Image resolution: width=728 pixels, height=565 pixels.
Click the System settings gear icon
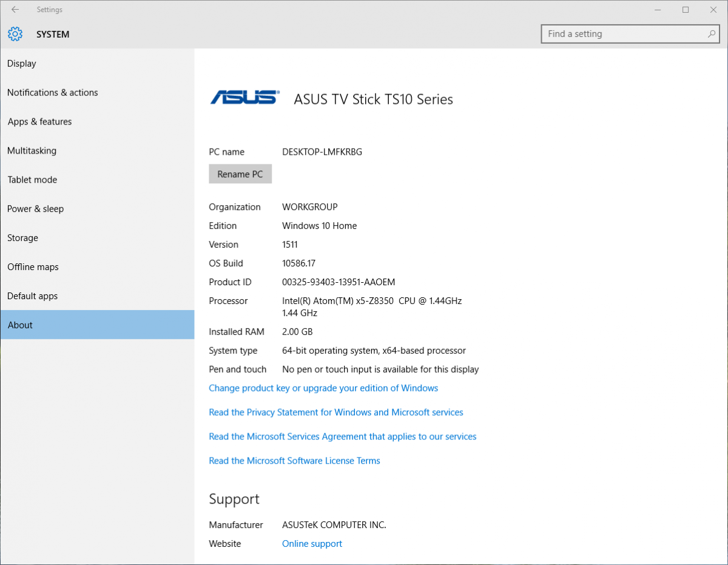[x=15, y=34]
